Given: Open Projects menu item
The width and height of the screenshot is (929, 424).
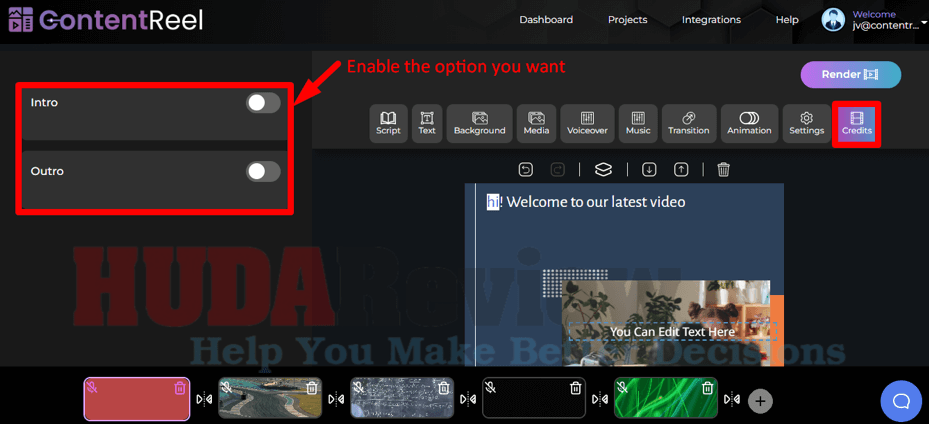Looking at the screenshot, I should point(627,20).
